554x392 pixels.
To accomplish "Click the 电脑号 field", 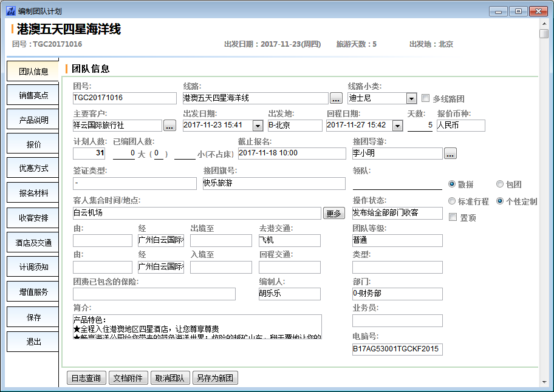I will click(x=397, y=350).
